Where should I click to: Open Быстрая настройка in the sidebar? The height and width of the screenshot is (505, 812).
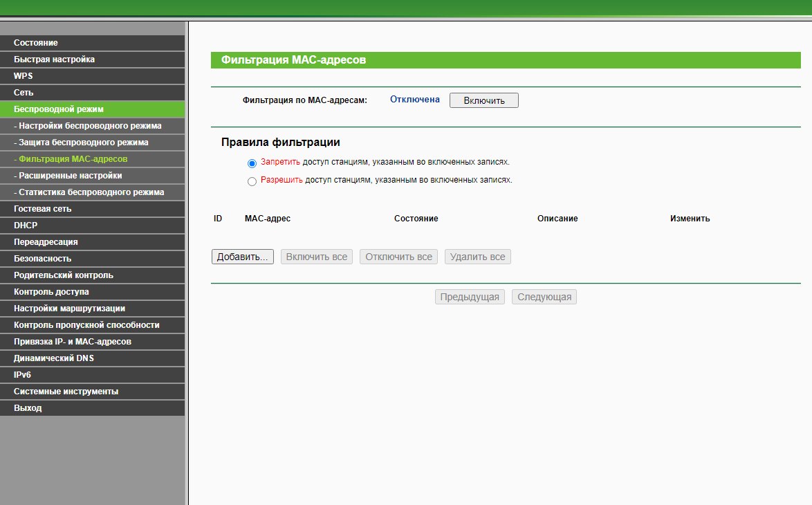(x=92, y=59)
